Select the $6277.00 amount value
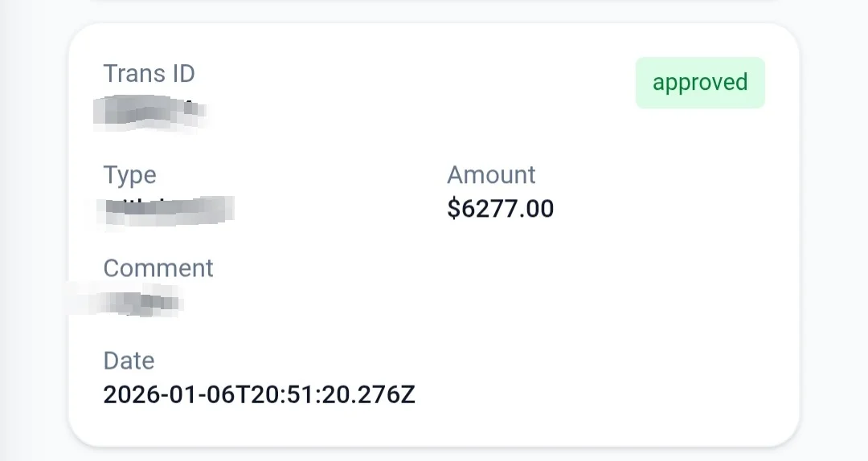 point(501,210)
